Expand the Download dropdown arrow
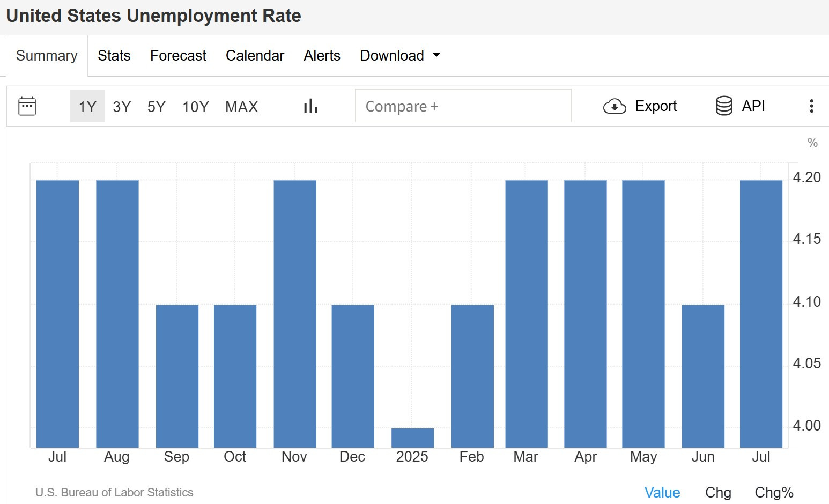 click(436, 55)
